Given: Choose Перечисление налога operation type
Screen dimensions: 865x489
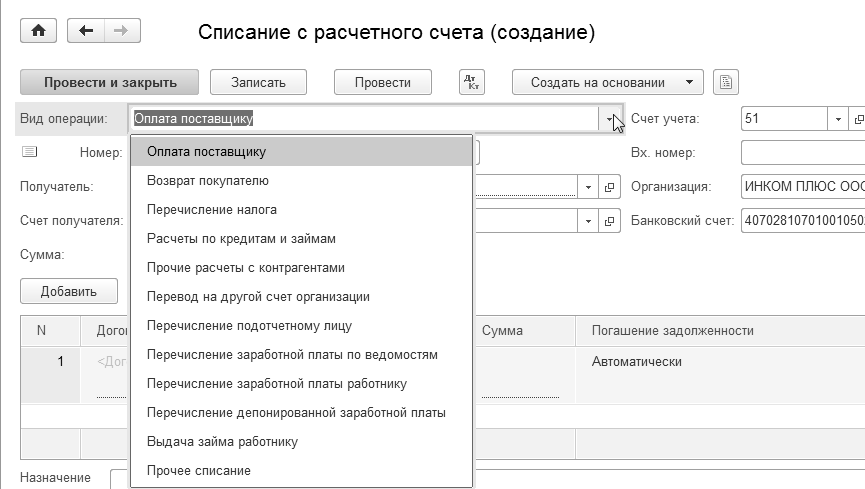Looking at the screenshot, I should point(211,210).
